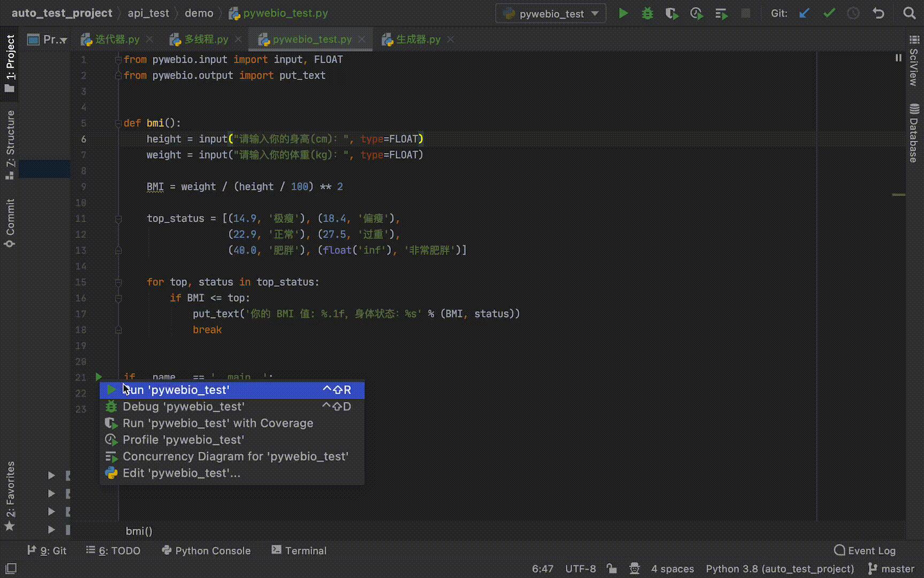This screenshot has width=924, height=578.
Task: Click the demo breadcrumb above the editor
Action: tap(199, 13)
